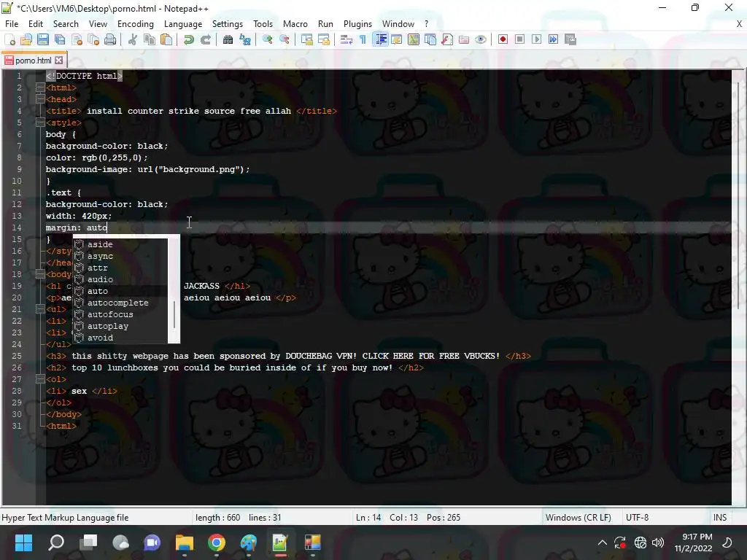Select the porno.html document tab

click(x=34, y=61)
